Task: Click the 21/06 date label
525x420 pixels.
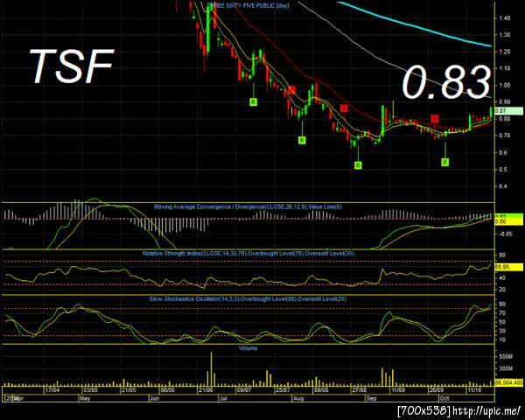Action: (206, 390)
